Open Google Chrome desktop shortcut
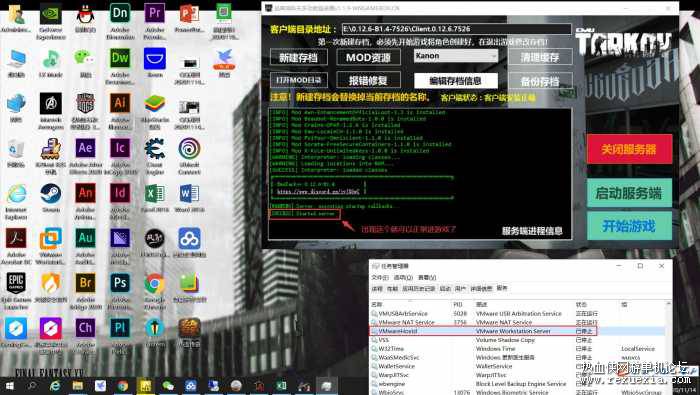Screen dimensions: 700x395 pyautogui.click(x=154, y=291)
